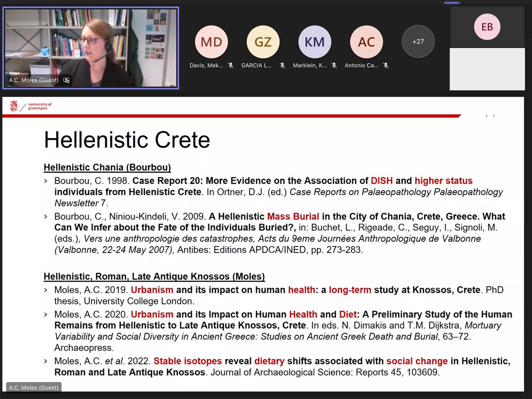
Task: Click the participant name Marklein, K...
Action: pyautogui.click(x=310, y=66)
